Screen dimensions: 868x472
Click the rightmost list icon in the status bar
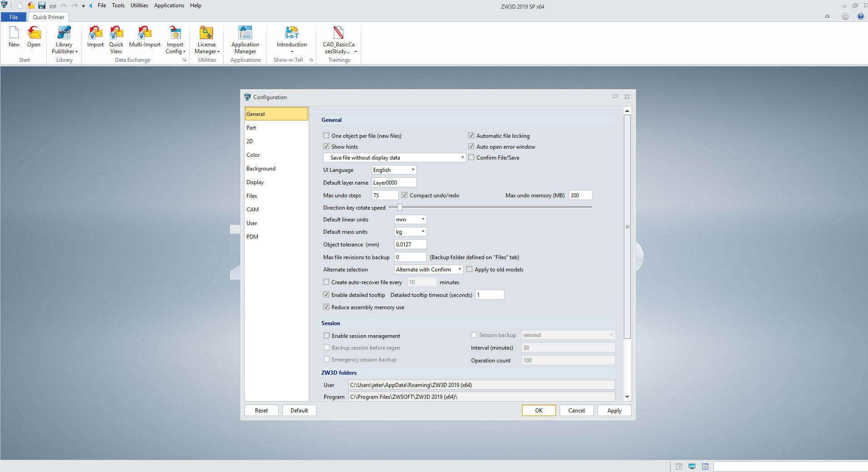pos(705,467)
